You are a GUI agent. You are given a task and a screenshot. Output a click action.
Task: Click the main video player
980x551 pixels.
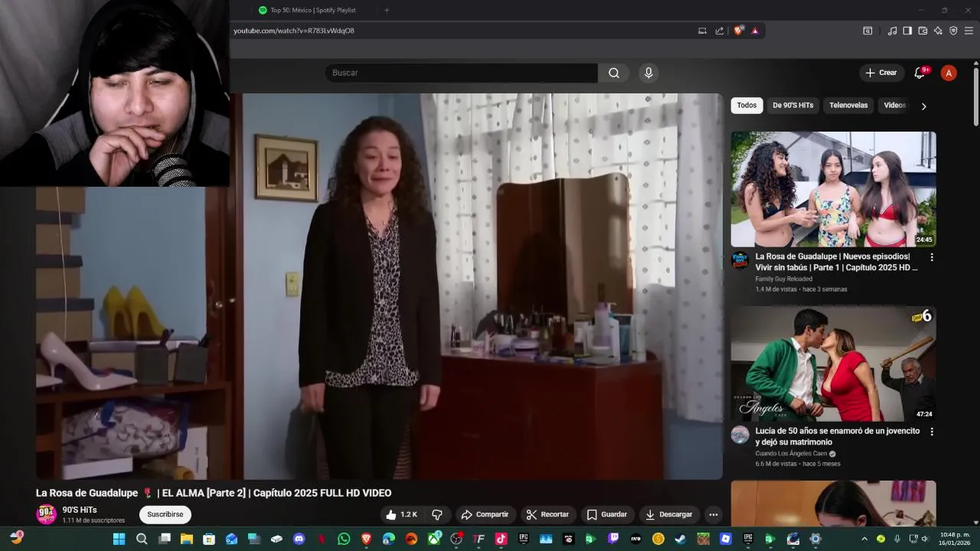[379, 286]
